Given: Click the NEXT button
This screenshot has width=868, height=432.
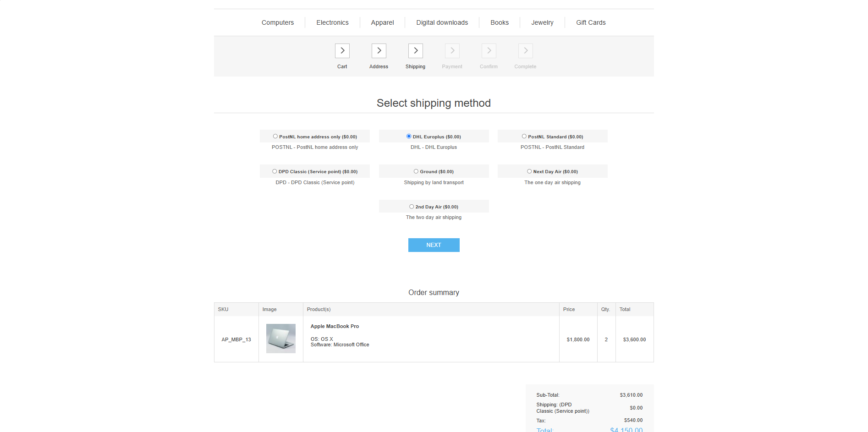Looking at the screenshot, I should point(434,245).
